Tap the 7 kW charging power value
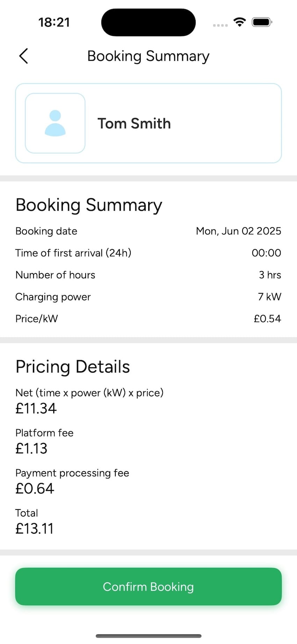 coord(269,297)
